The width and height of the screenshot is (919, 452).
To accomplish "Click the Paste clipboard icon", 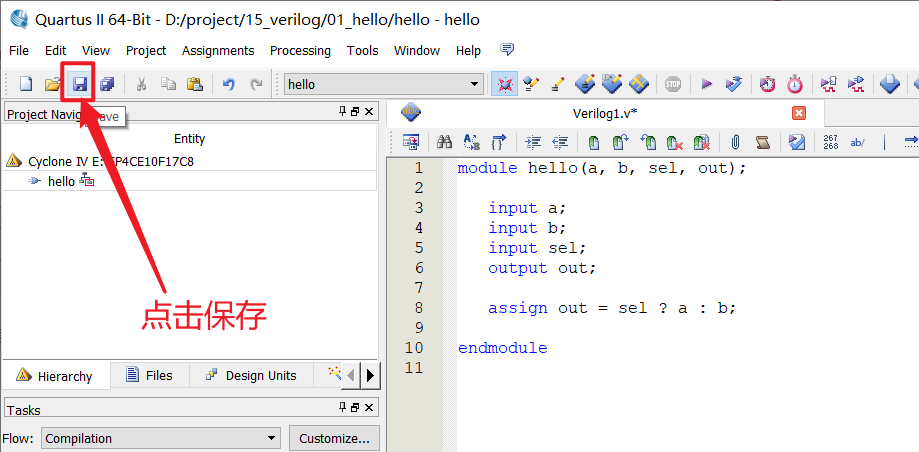I will 195,84.
